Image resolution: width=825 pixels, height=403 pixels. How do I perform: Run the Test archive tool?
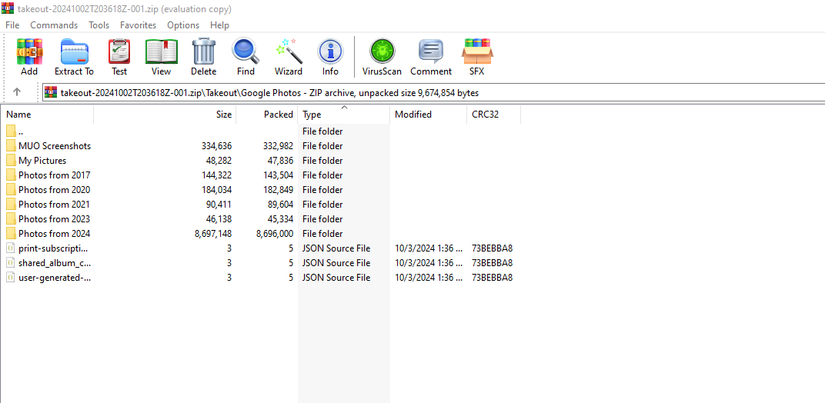tap(119, 52)
